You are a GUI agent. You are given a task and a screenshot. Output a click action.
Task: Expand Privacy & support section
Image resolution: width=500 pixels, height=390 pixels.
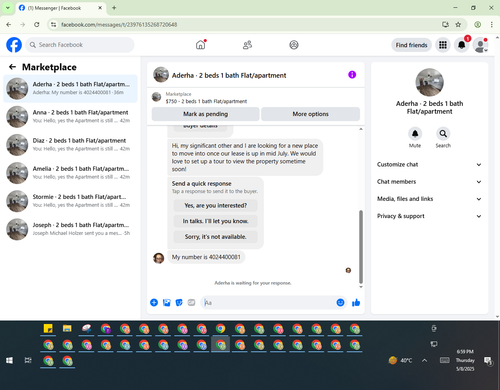click(429, 216)
